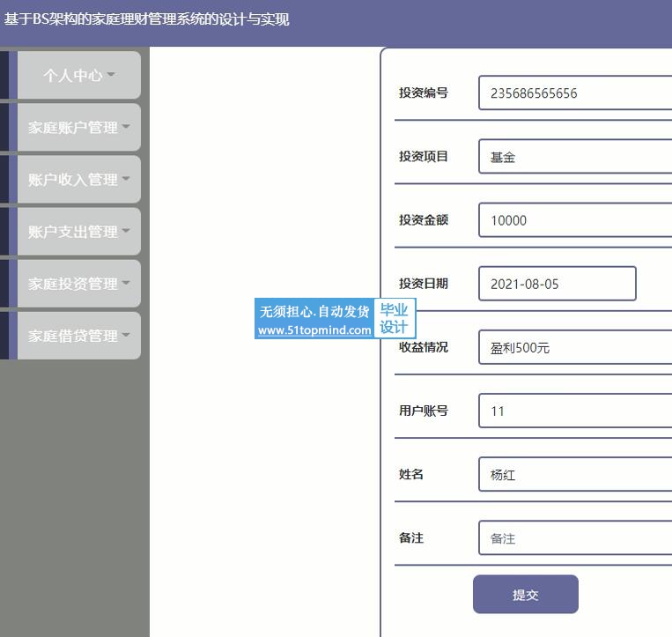
Task: Click the 投资金额 field showing 10000
Action: pyautogui.click(x=575, y=220)
